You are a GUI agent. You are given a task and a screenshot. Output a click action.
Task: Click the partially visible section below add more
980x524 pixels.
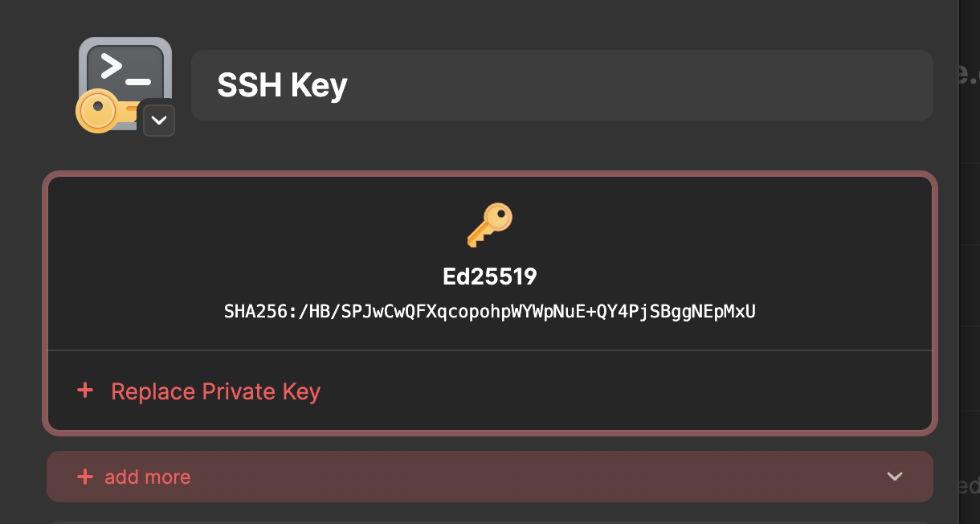489,521
